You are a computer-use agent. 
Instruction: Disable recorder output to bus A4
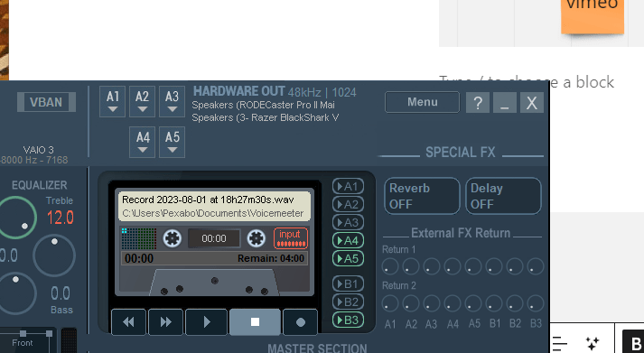click(x=348, y=240)
